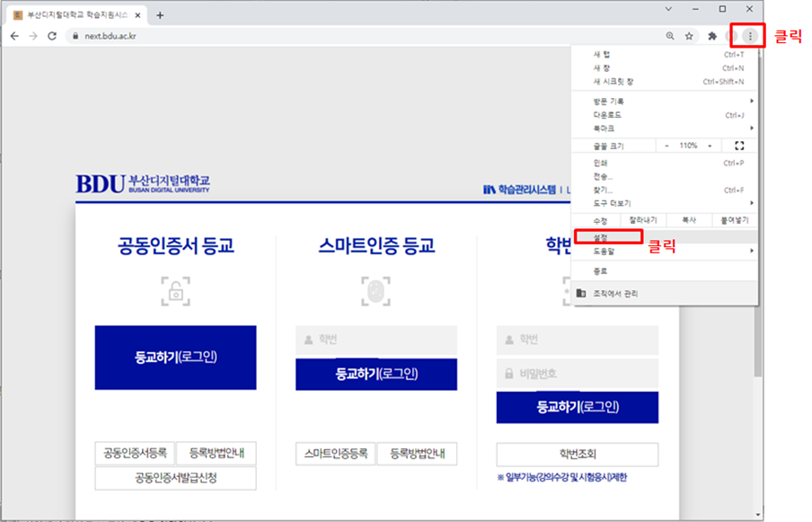Click 스마트인증등록 button
The image size is (812, 522).
(336, 454)
